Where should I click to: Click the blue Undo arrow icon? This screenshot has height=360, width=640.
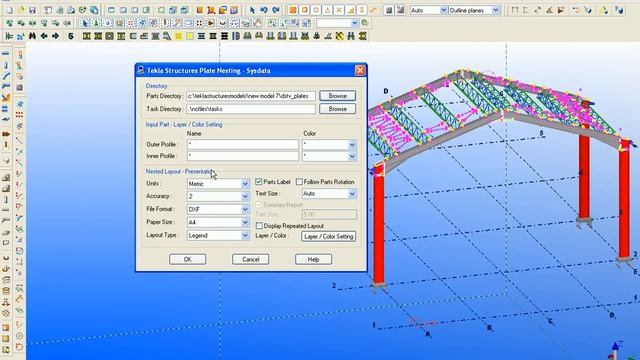(264, 10)
